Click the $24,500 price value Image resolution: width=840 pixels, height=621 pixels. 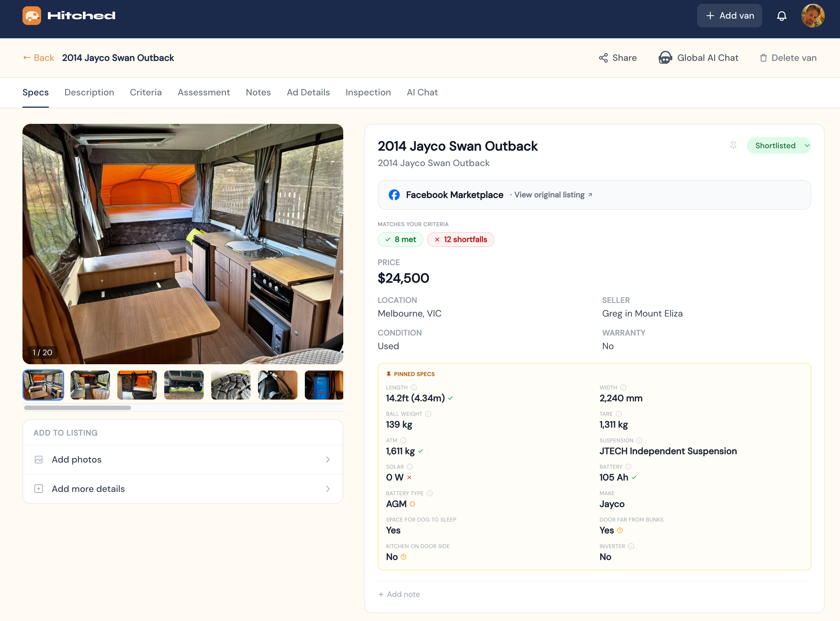[404, 278]
